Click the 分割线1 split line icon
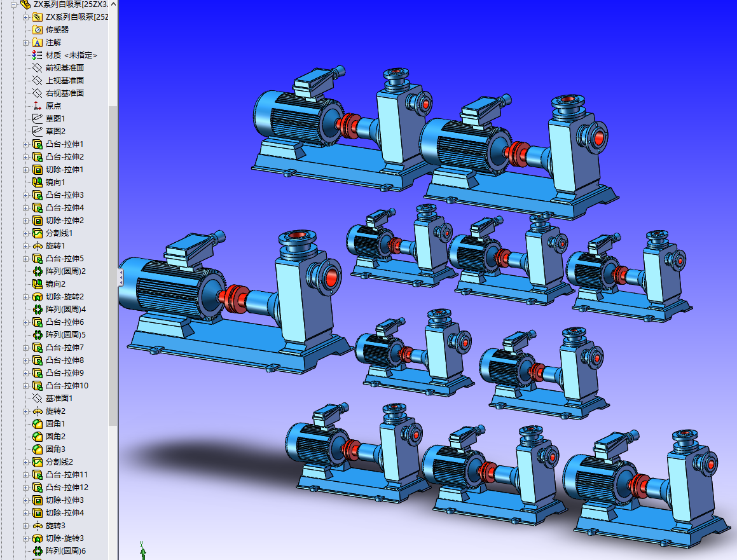This screenshot has width=737, height=560. coord(38,233)
